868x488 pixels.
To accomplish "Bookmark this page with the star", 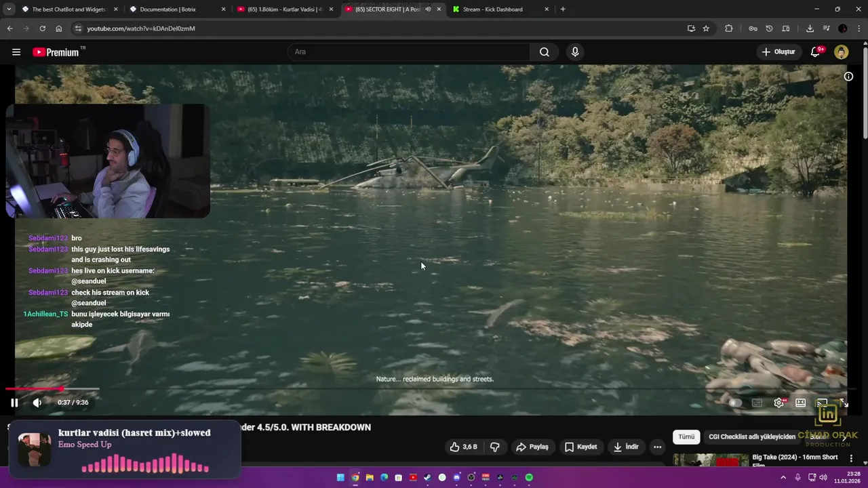I will point(706,28).
